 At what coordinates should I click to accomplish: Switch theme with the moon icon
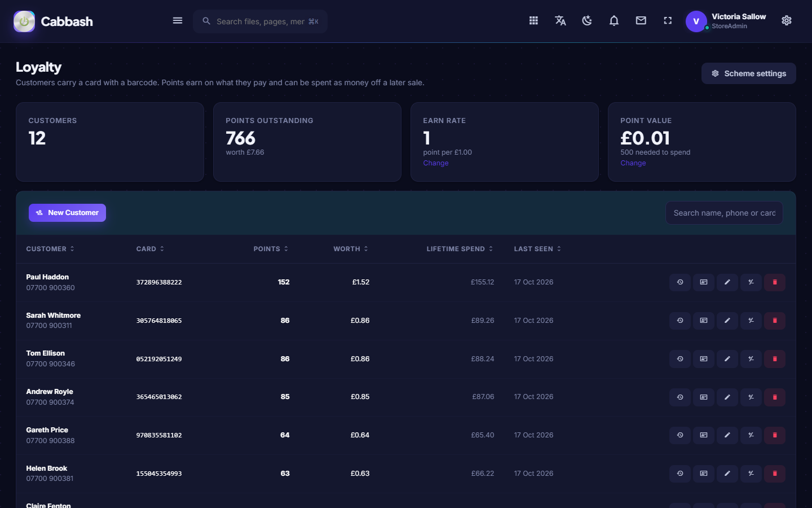pos(587,21)
